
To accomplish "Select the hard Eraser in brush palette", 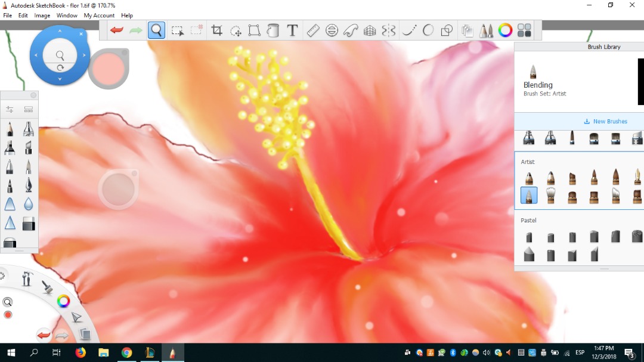I will (x=29, y=224).
